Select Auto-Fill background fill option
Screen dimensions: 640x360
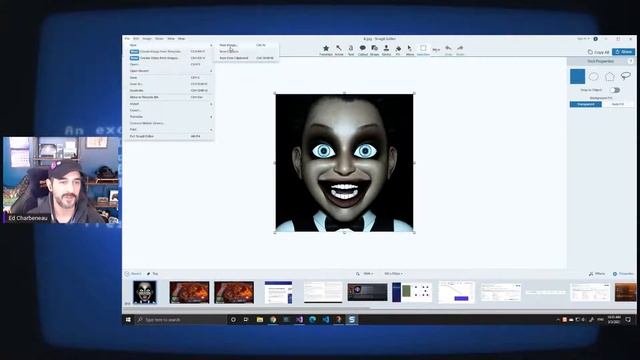coord(618,104)
